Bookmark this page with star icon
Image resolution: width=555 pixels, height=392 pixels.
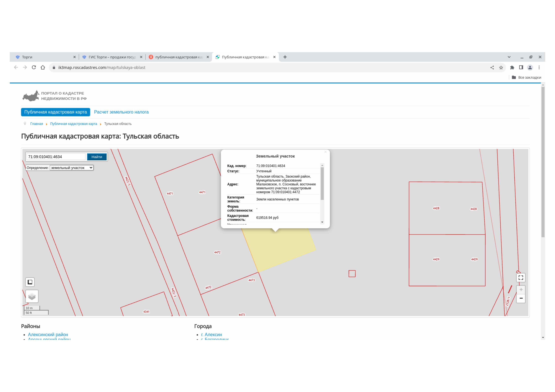point(501,68)
